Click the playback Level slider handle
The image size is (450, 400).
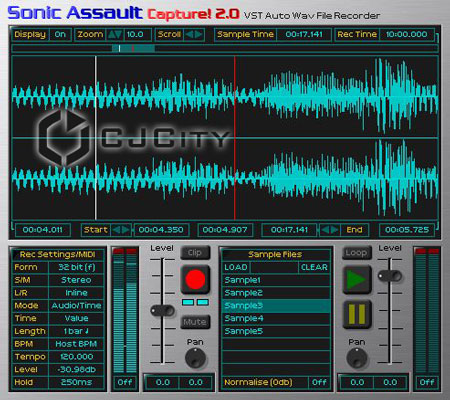click(390, 276)
